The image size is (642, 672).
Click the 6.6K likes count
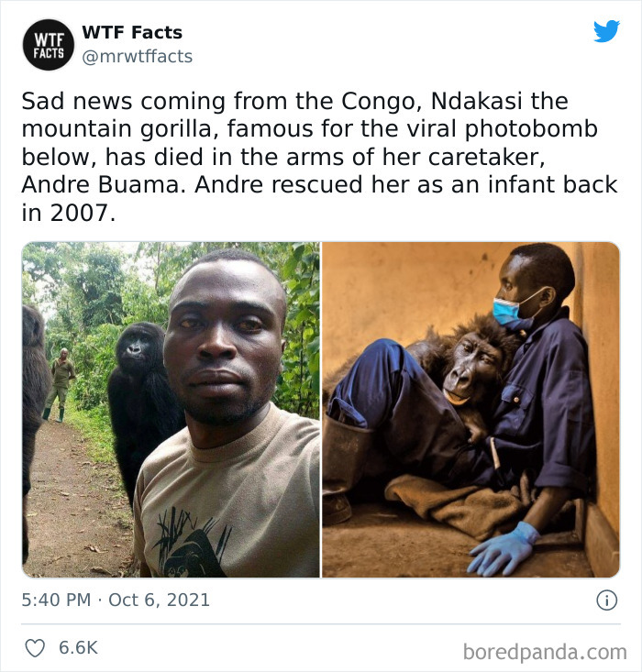(x=78, y=647)
